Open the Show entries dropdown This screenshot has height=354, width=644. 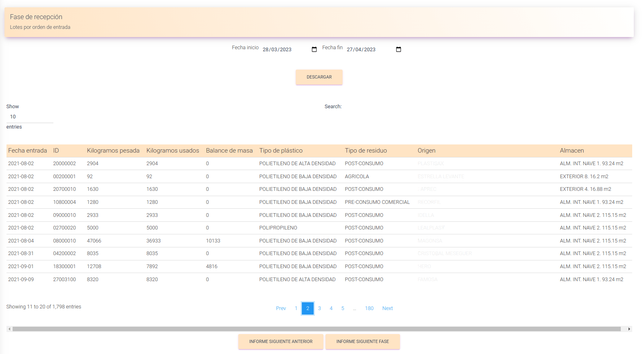point(29,117)
